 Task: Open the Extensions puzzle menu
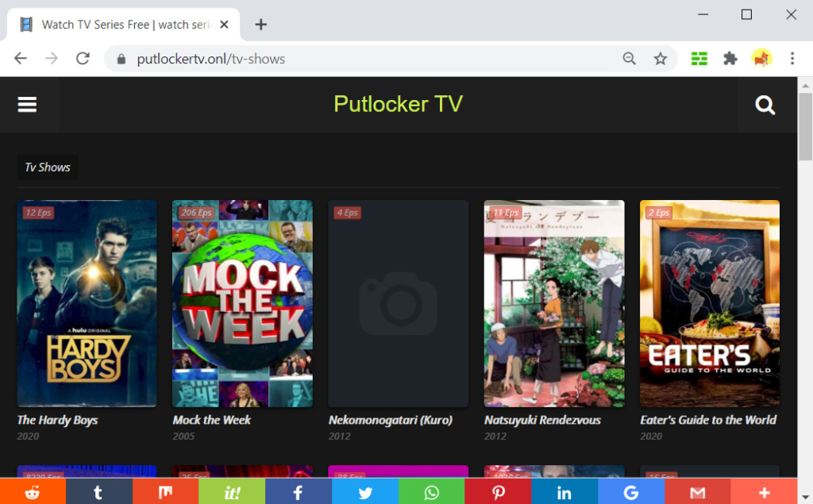point(730,59)
